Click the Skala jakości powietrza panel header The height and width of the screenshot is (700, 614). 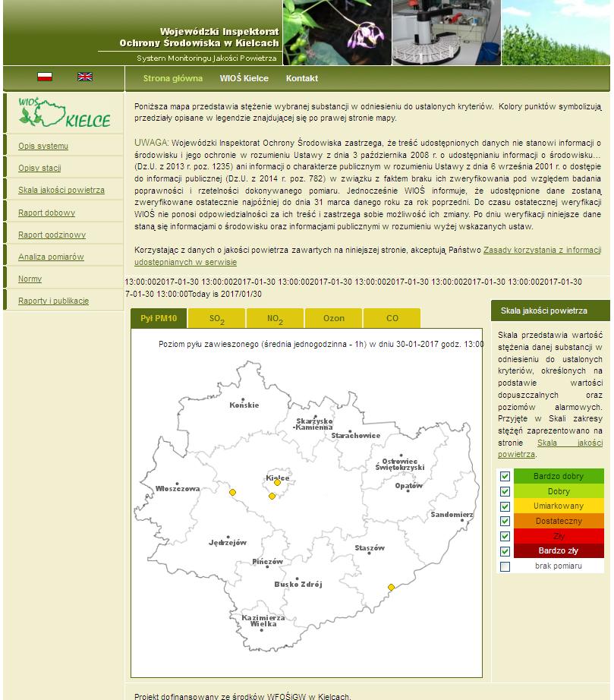(550, 311)
